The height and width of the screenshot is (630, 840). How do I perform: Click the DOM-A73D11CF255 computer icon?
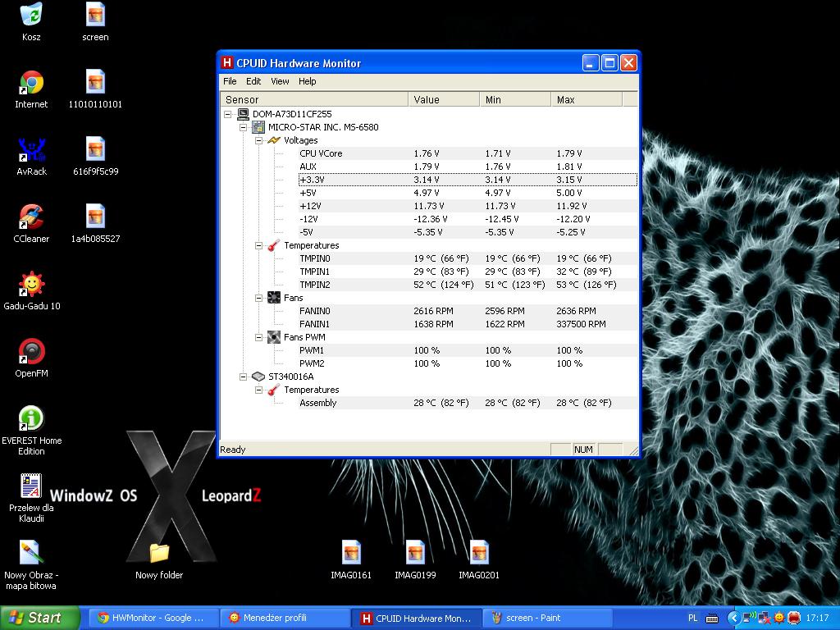[243, 114]
